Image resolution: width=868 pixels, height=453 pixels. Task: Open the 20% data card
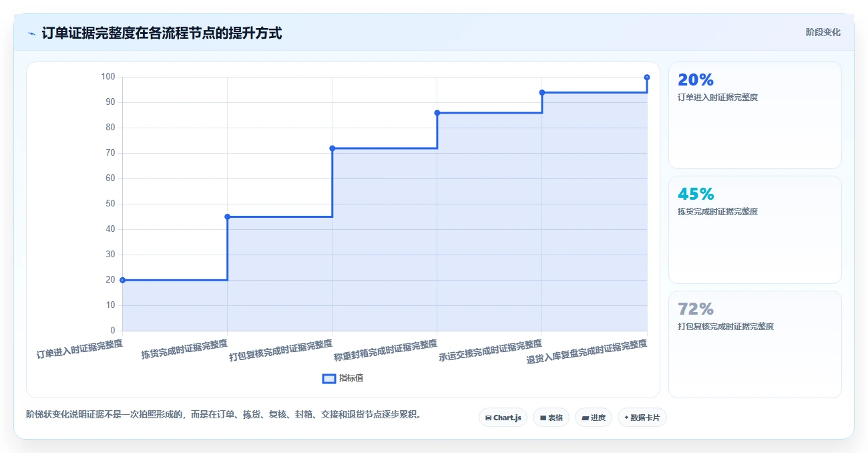[x=755, y=115]
